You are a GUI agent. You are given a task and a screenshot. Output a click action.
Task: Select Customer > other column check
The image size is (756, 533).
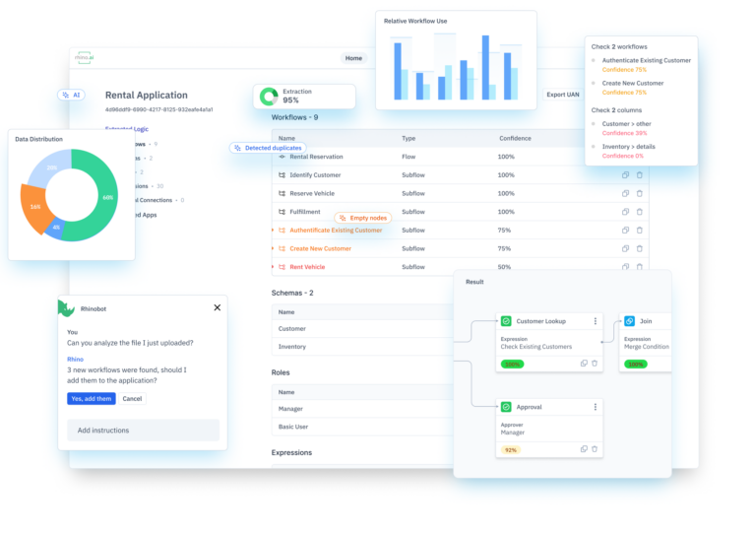tap(626, 124)
